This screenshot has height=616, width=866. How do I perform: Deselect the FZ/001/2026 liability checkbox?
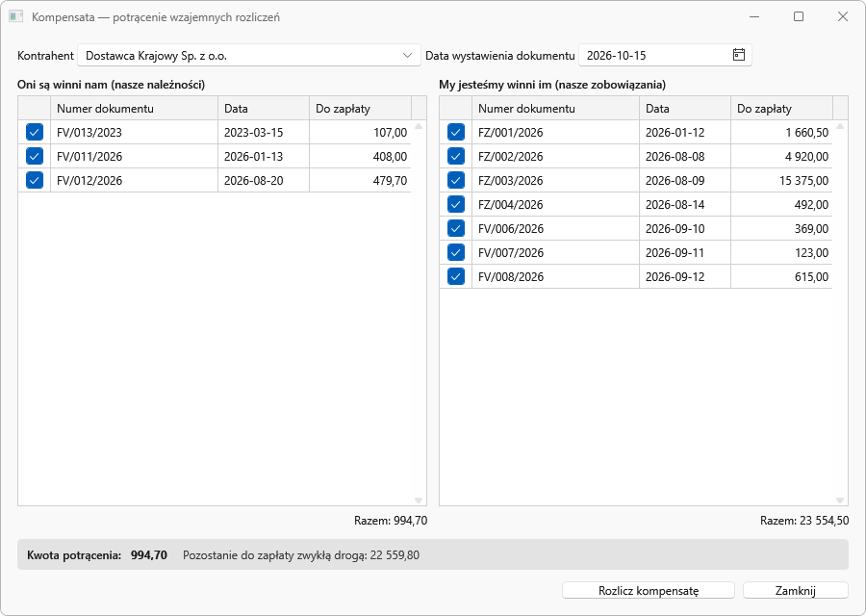(456, 133)
